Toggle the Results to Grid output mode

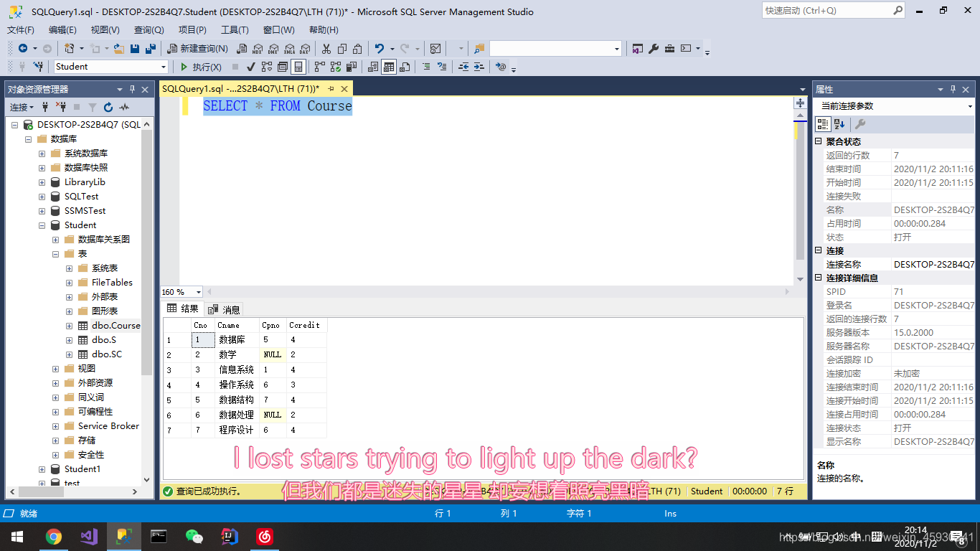pos(388,67)
